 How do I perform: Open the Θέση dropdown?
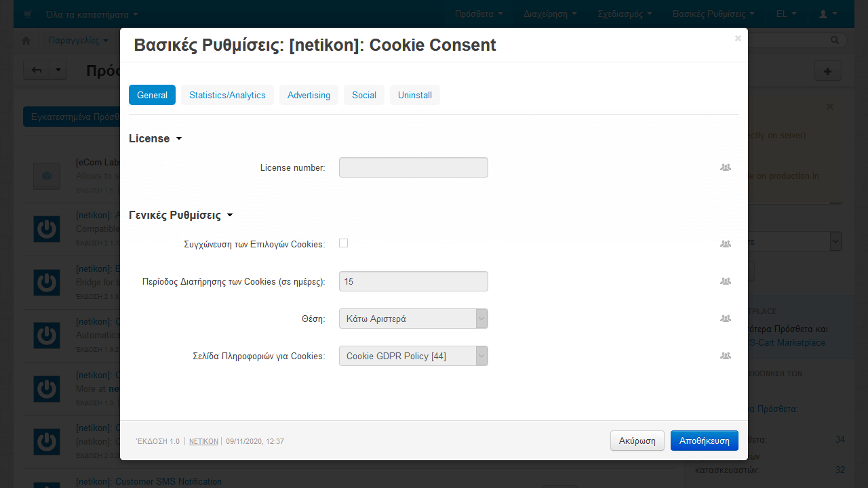click(x=414, y=319)
